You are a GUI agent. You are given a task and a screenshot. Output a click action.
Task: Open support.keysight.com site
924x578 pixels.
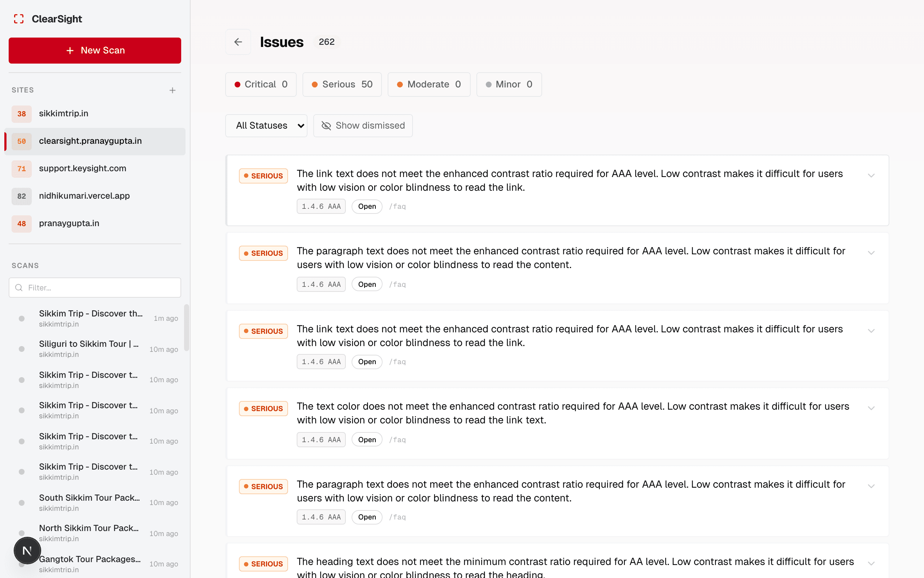(95, 169)
